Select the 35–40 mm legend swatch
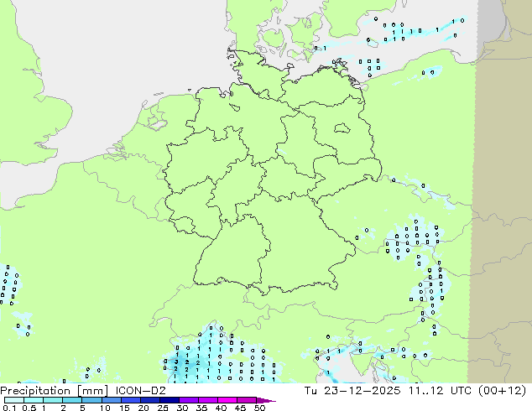 click(207, 400)
